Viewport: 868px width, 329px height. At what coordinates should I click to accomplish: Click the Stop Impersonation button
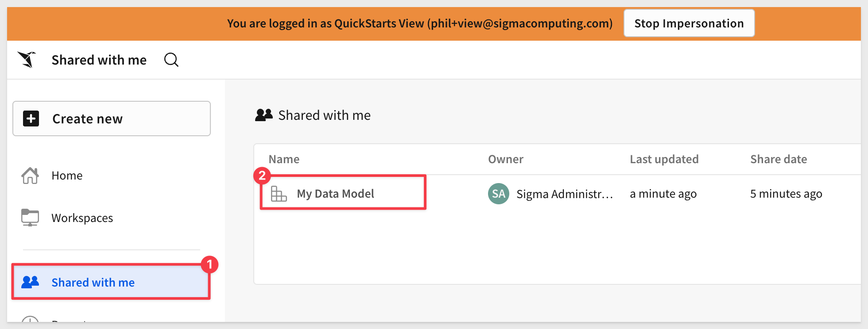click(x=689, y=23)
